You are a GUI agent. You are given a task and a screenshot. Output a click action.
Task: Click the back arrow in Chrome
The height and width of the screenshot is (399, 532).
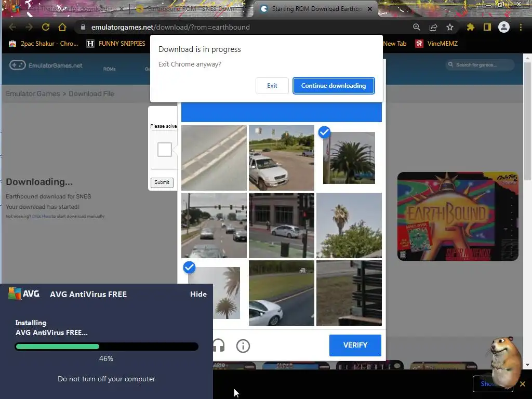pyautogui.click(x=12, y=27)
